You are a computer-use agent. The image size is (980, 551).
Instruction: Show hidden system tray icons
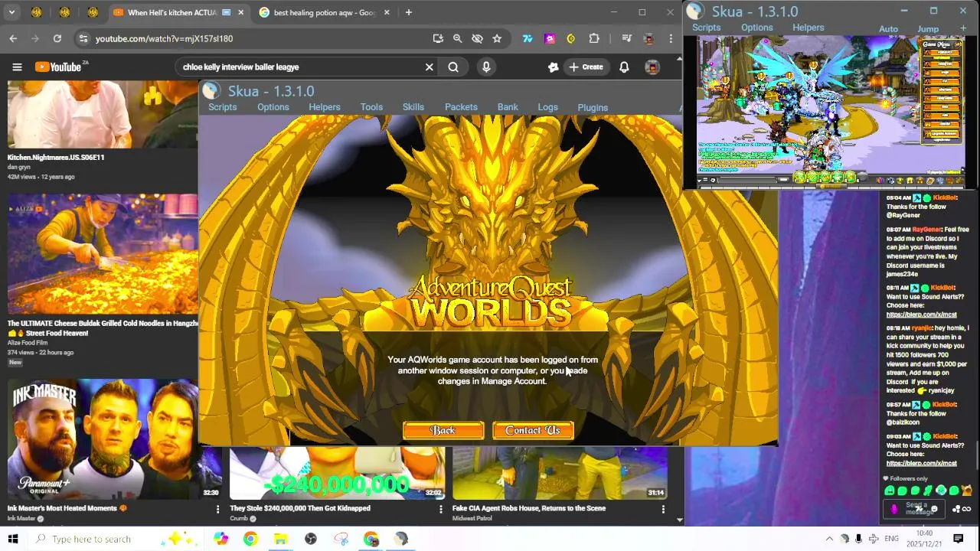[829, 539]
